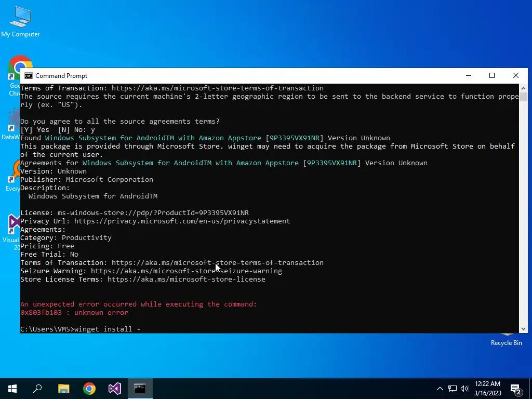The width and height of the screenshot is (532, 399).
Task: Click the 'Category: Productivity' line
Action: pyautogui.click(x=66, y=238)
